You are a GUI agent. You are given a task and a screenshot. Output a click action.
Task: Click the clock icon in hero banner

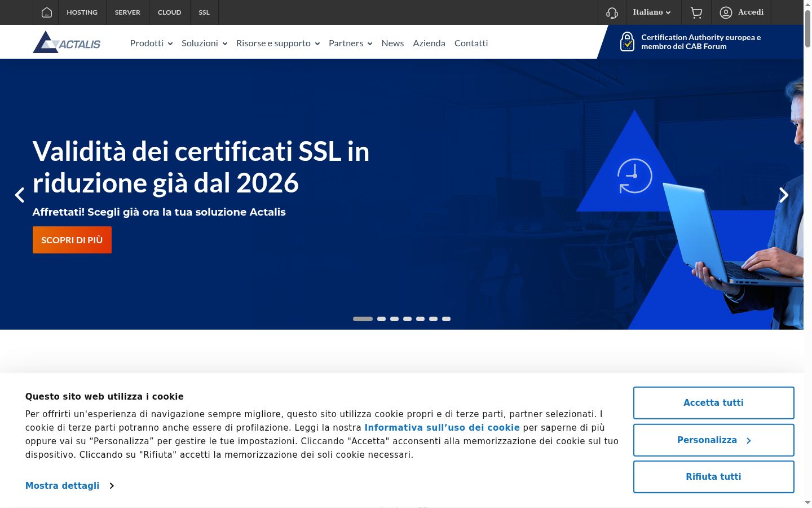(635, 176)
